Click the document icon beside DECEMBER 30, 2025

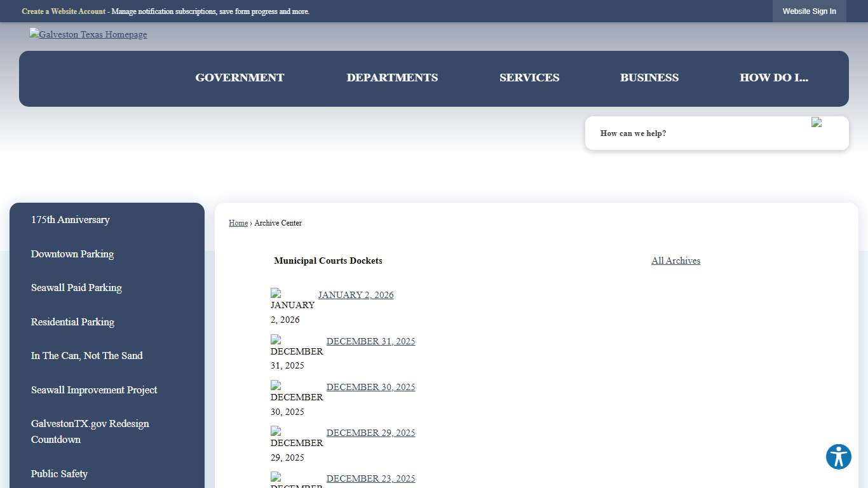point(276,387)
